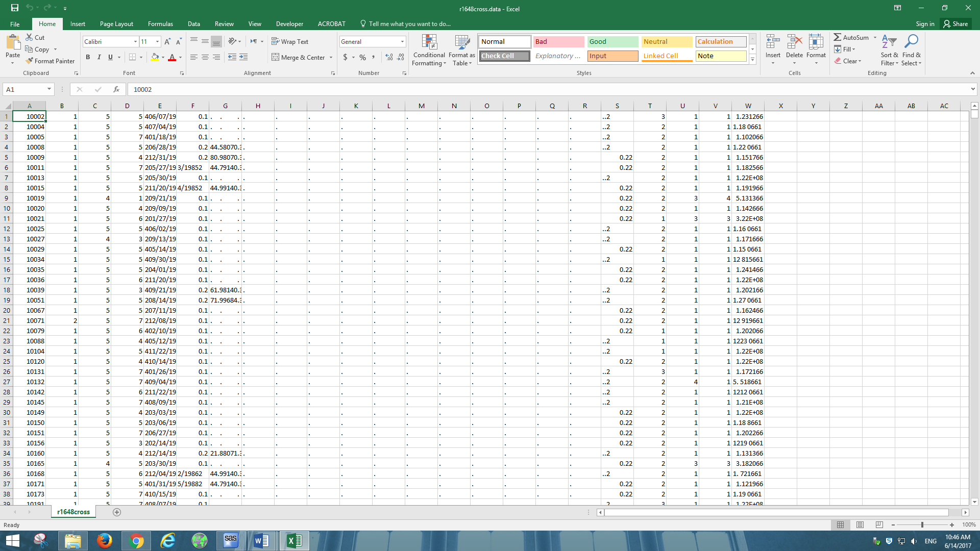Open the Format as Table gallery

462,50
